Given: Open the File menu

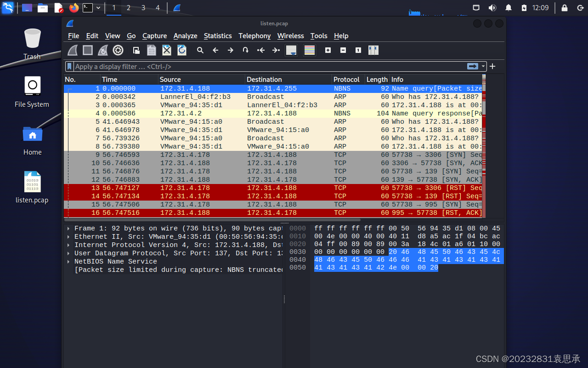Looking at the screenshot, I should tap(73, 36).
